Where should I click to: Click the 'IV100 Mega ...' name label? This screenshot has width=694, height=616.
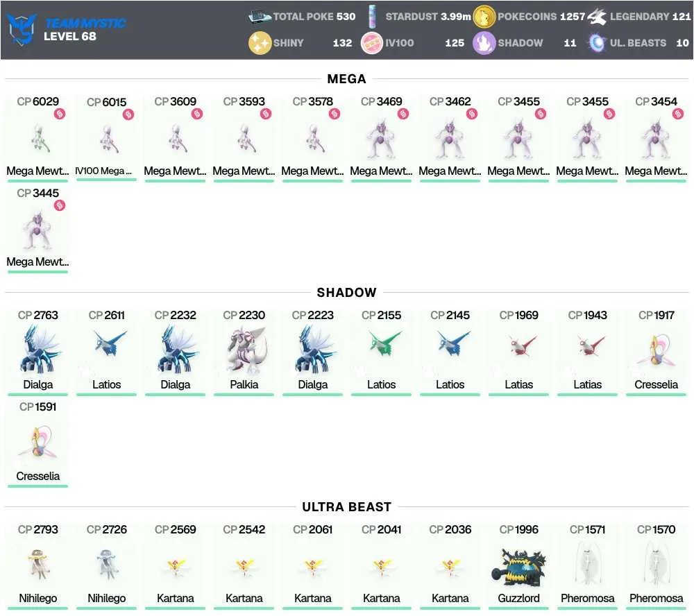point(103,171)
